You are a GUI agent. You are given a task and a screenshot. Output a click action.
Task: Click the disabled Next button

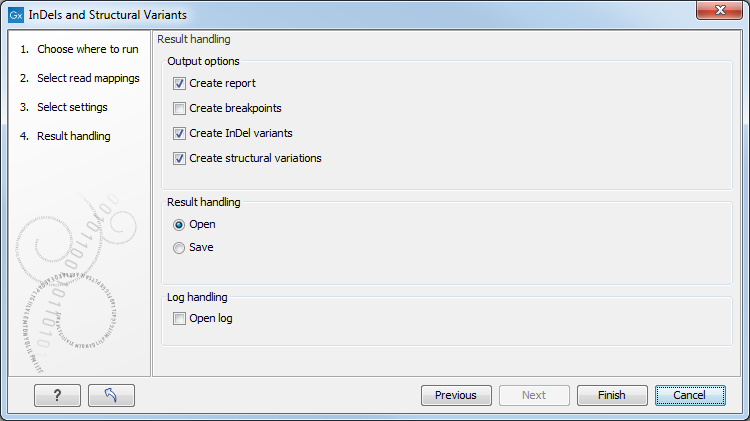pyautogui.click(x=534, y=395)
